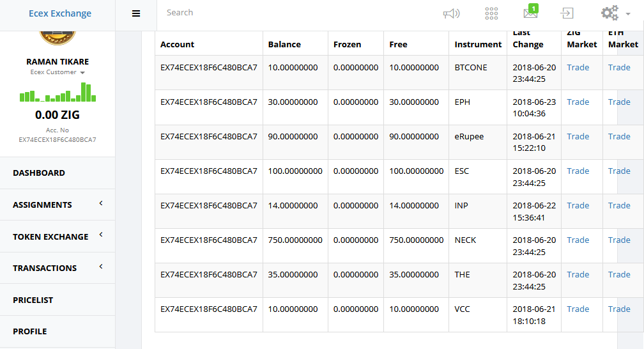Go to the Dashboard menu item
This screenshot has height=349, width=644.
57,173
